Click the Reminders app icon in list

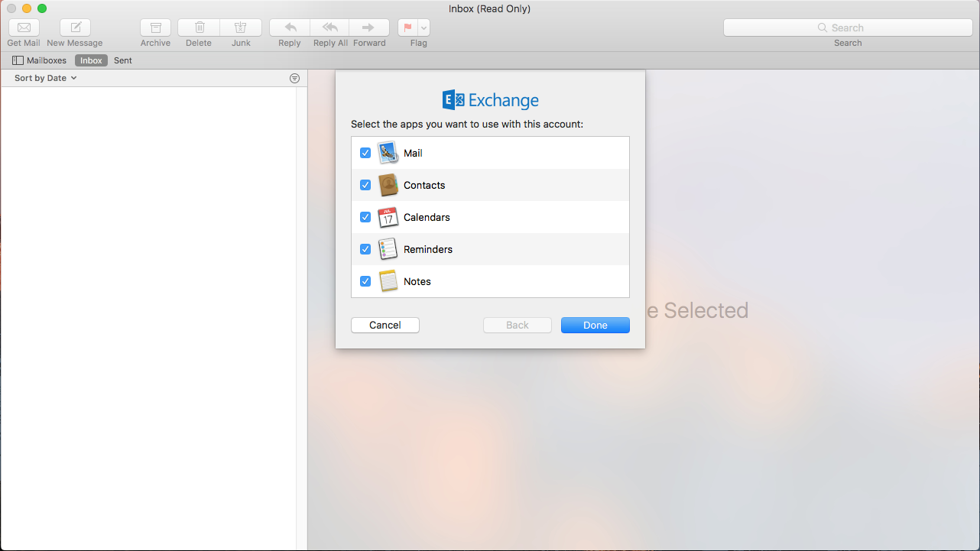click(x=388, y=249)
